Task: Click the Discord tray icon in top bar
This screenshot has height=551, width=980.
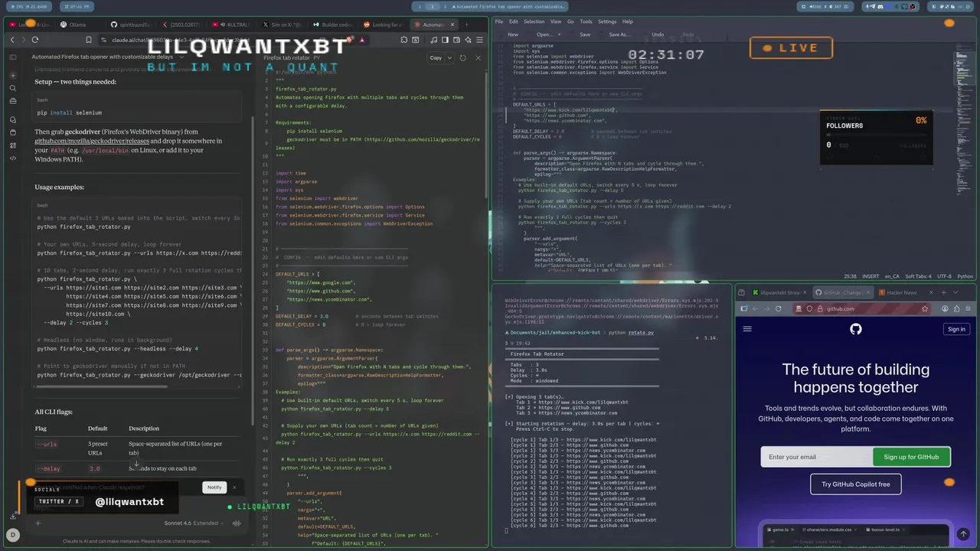Action: coord(880,6)
